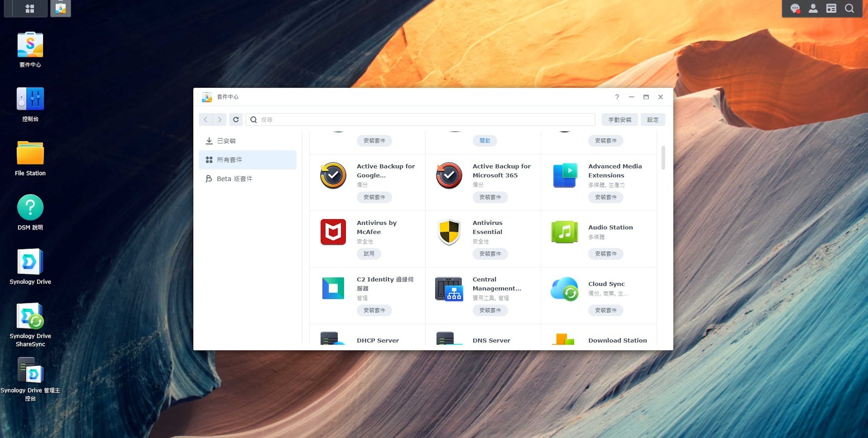Open the Advanced Media Extensions title text
The height and width of the screenshot is (438, 868).
[x=615, y=171]
